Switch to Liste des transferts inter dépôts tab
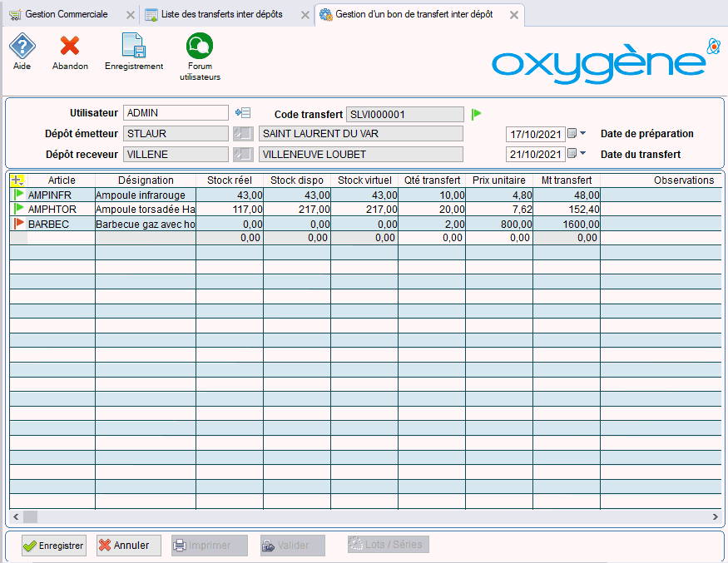728x563 pixels. [220, 15]
